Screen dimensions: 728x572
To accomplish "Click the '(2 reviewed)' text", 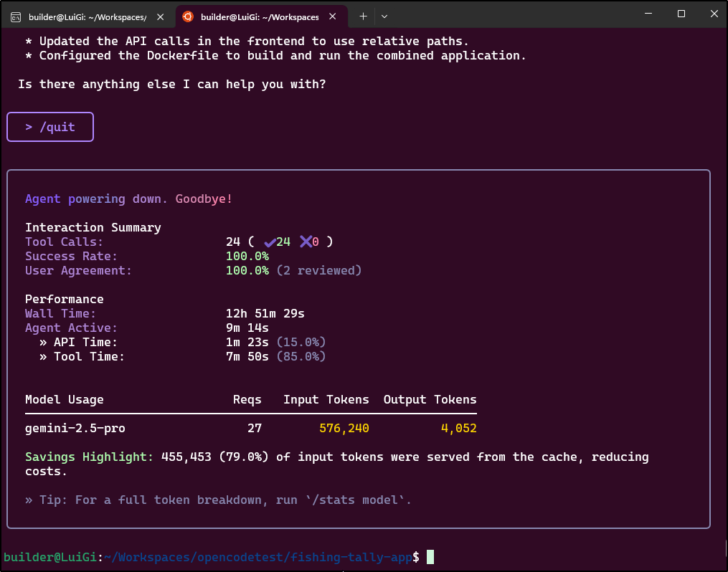I will (319, 270).
